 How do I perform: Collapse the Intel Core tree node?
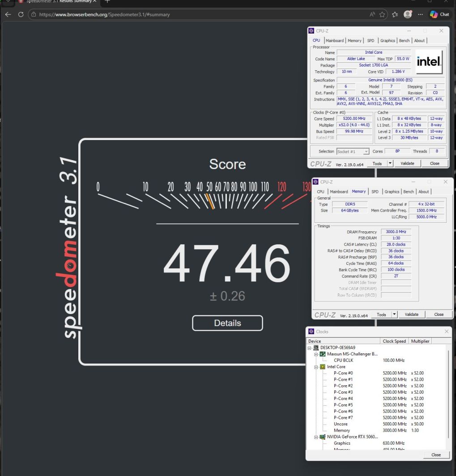(316, 367)
